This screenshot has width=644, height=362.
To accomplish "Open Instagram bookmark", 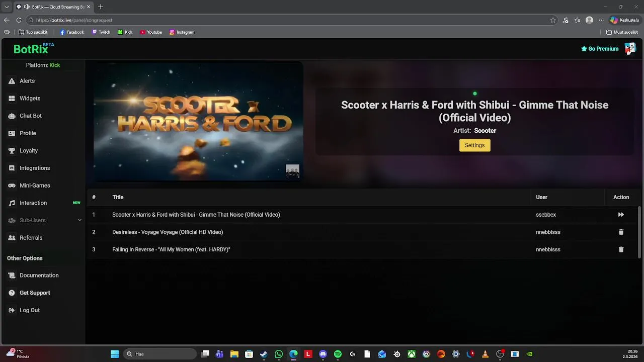I will click(182, 32).
